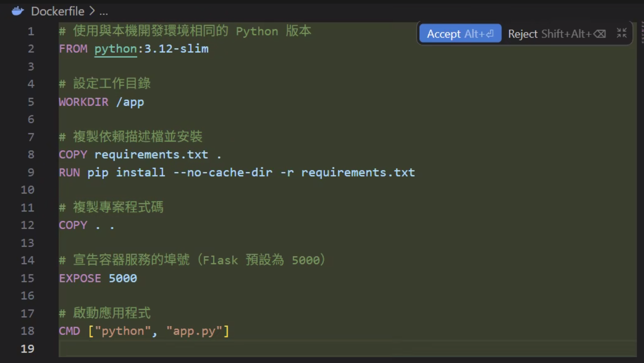This screenshot has height=363, width=644.
Task: Accept the suggested Dockerfile changes
Action: tap(460, 33)
